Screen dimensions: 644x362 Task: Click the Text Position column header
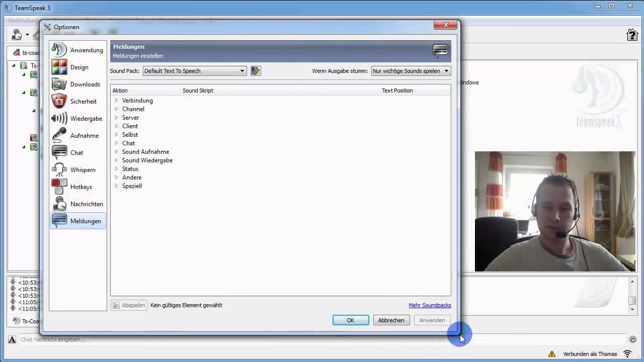point(415,90)
